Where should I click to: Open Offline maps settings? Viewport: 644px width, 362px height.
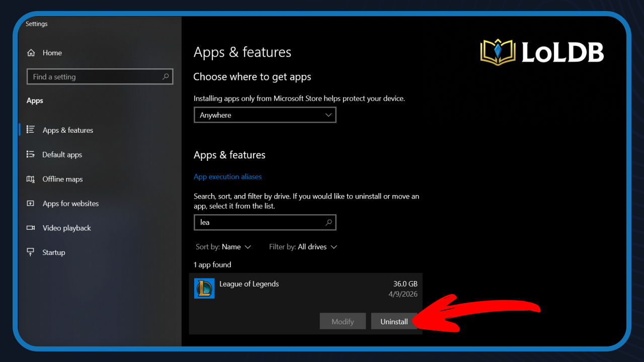click(62, 179)
